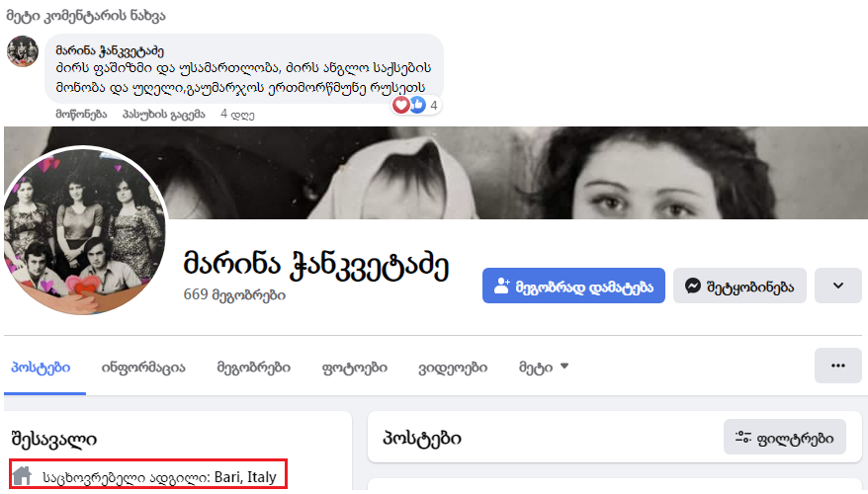
Task: Send message via შეტყობინება button
Action: [739, 286]
